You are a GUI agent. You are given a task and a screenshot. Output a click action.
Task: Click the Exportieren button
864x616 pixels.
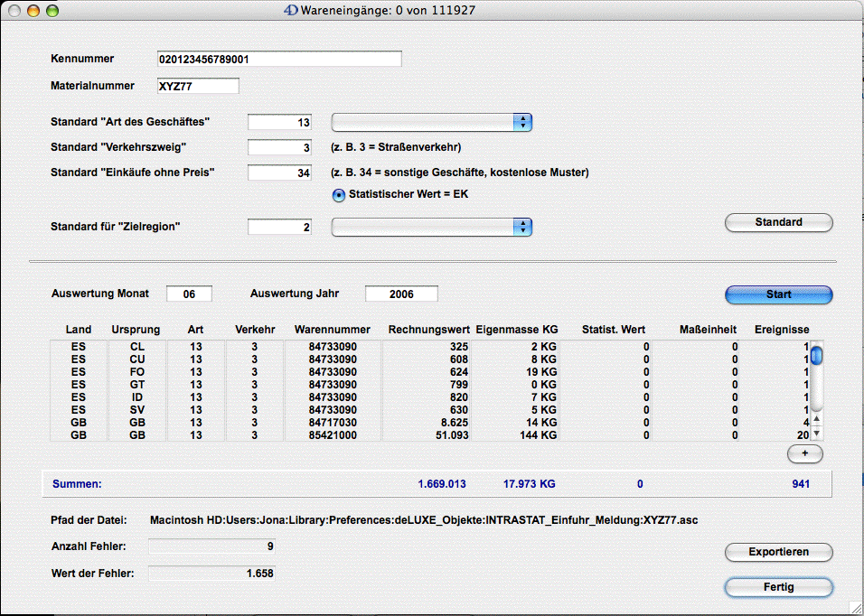(x=778, y=552)
